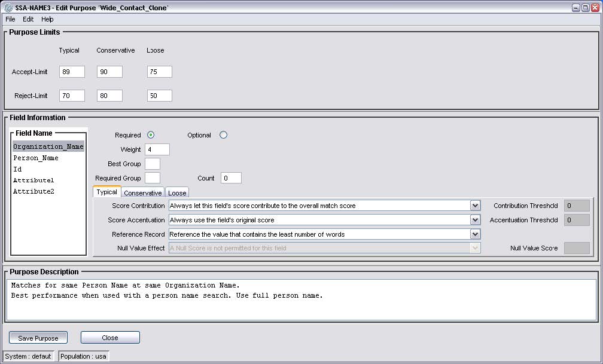The width and height of the screenshot is (603, 364).
Task: Click the Weight input field
Action: coord(157,149)
